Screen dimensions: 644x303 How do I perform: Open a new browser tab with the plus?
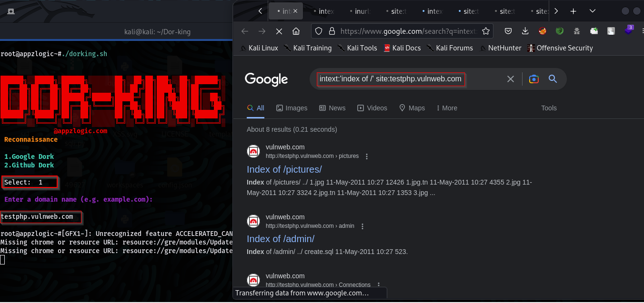[574, 11]
